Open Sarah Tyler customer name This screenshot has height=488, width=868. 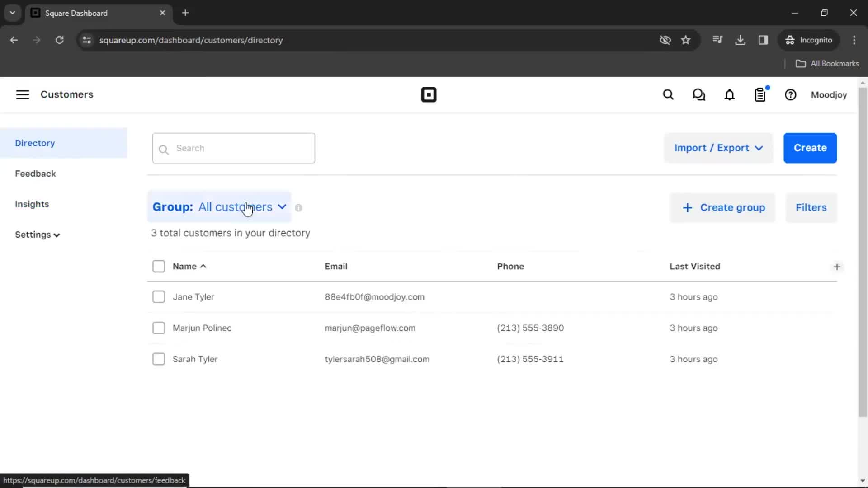pos(195,359)
